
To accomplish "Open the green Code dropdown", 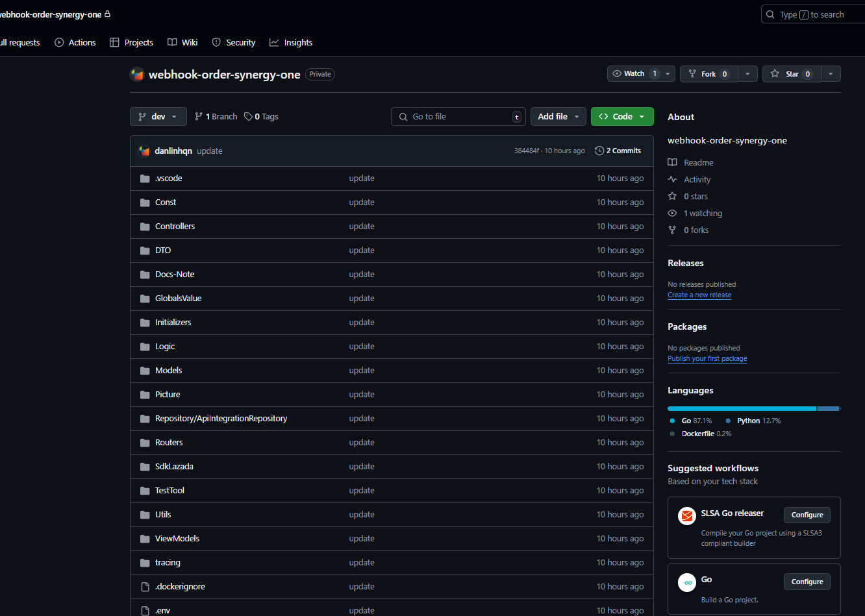I will (x=622, y=116).
